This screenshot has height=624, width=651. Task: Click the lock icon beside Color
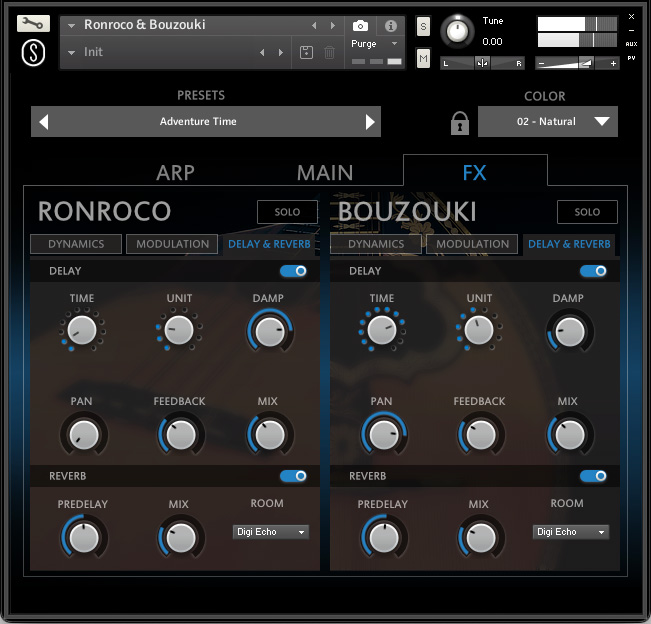click(x=460, y=123)
